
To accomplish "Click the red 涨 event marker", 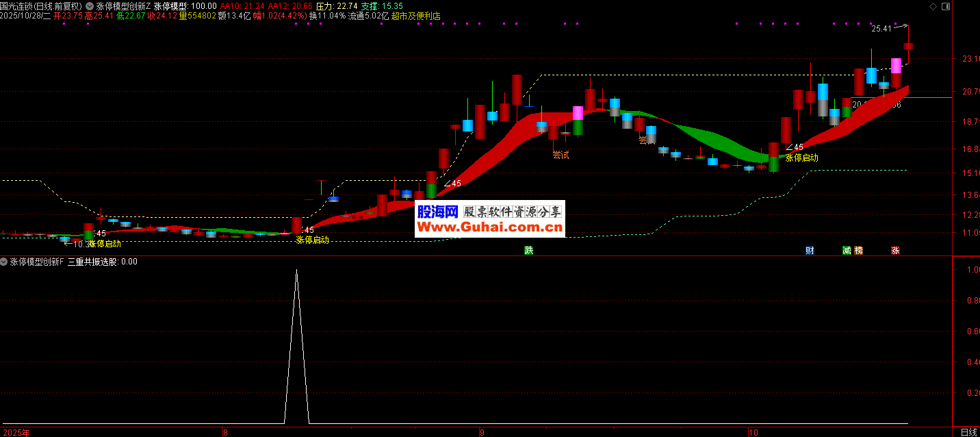I will coord(895,251).
